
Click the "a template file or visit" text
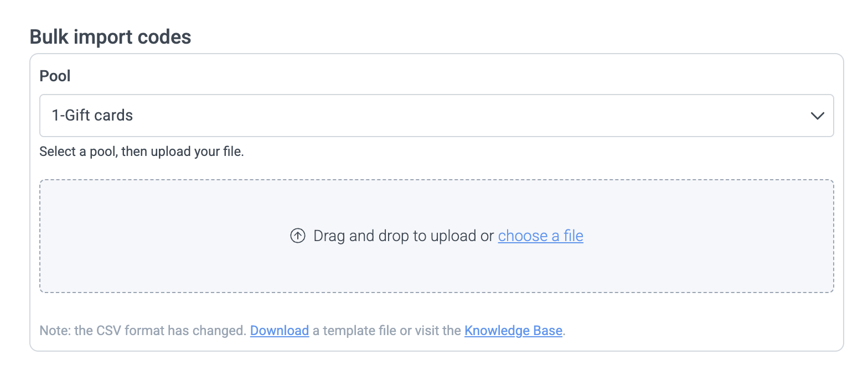point(386,331)
